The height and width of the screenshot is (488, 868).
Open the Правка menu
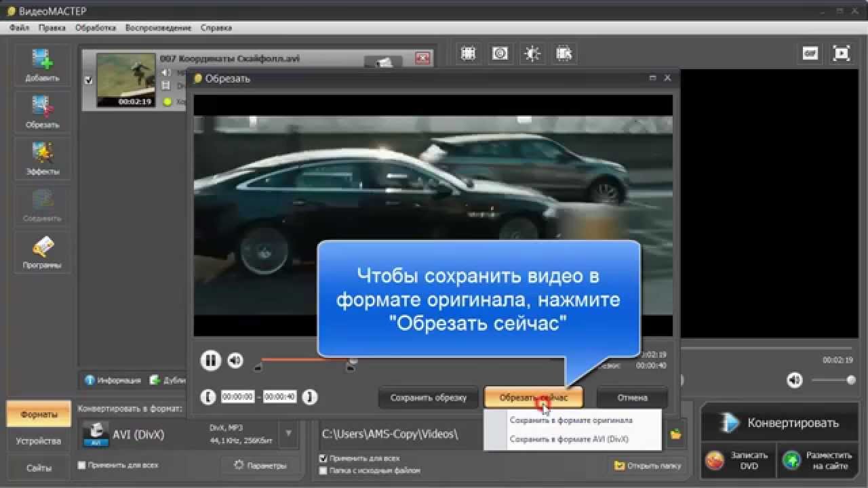pos(52,28)
